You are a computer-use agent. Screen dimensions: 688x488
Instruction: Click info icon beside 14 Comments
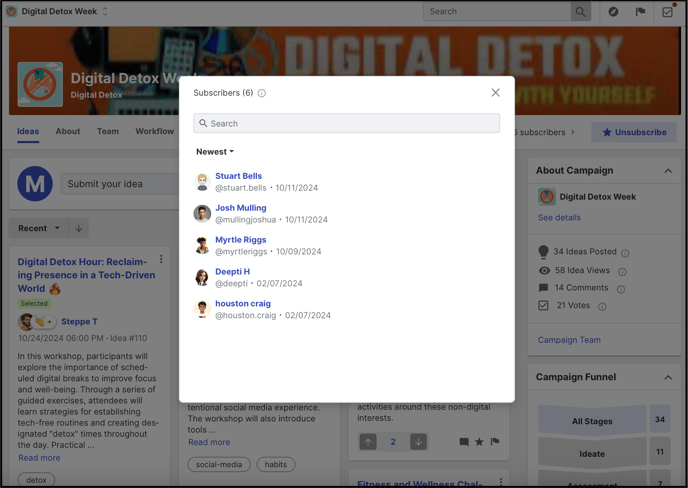click(621, 289)
